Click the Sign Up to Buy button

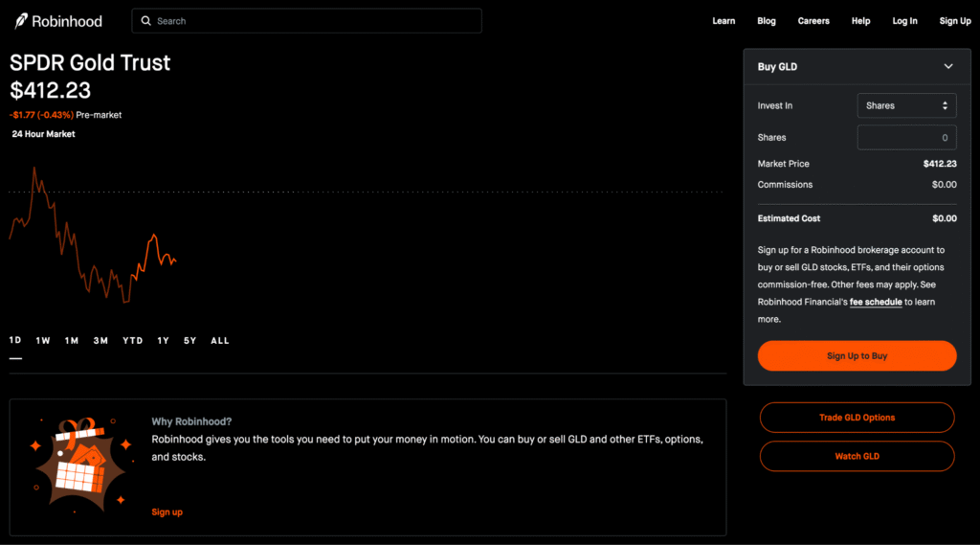click(857, 356)
